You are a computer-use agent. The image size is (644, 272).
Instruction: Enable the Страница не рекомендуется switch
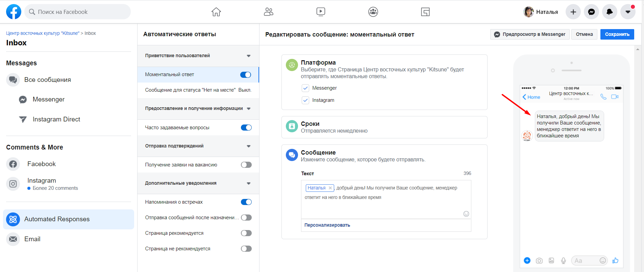pos(246,249)
